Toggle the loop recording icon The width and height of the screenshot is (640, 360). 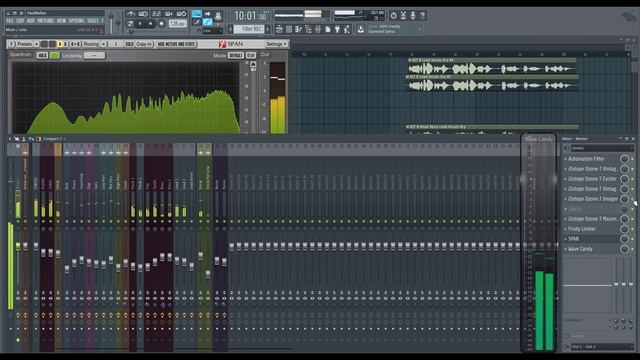pyautogui.click(x=182, y=14)
